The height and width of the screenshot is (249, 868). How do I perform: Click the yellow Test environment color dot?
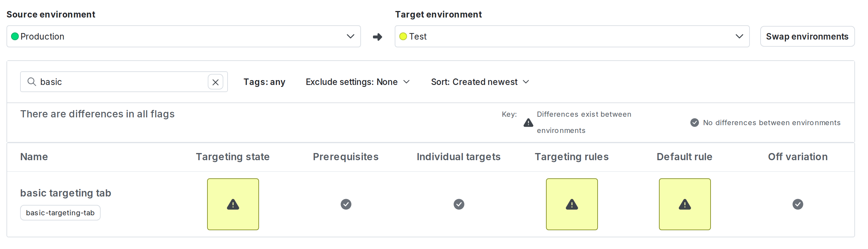pos(403,36)
